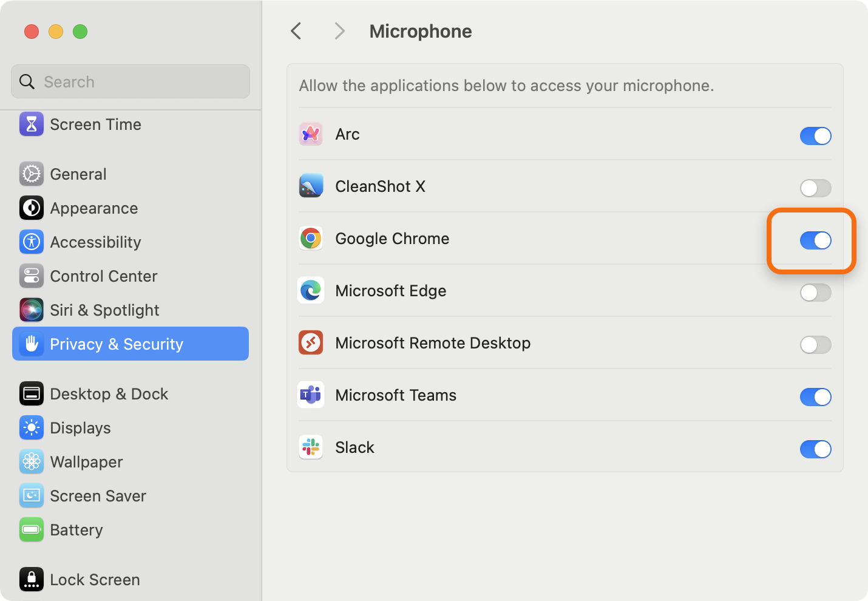Disable microphone access for Arc

tap(815, 136)
